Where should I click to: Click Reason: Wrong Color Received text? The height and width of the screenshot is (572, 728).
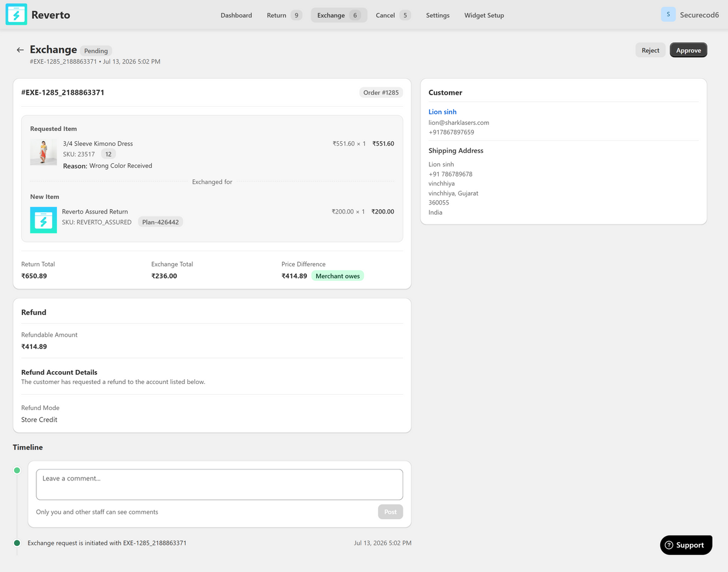pyautogui.click(x=107, y=166)
